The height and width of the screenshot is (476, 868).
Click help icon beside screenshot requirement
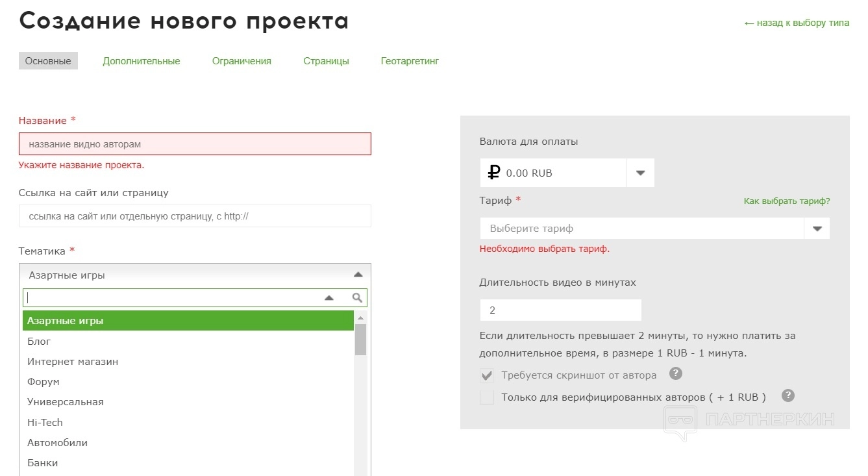pyautogui.click(x=676, y=373)
